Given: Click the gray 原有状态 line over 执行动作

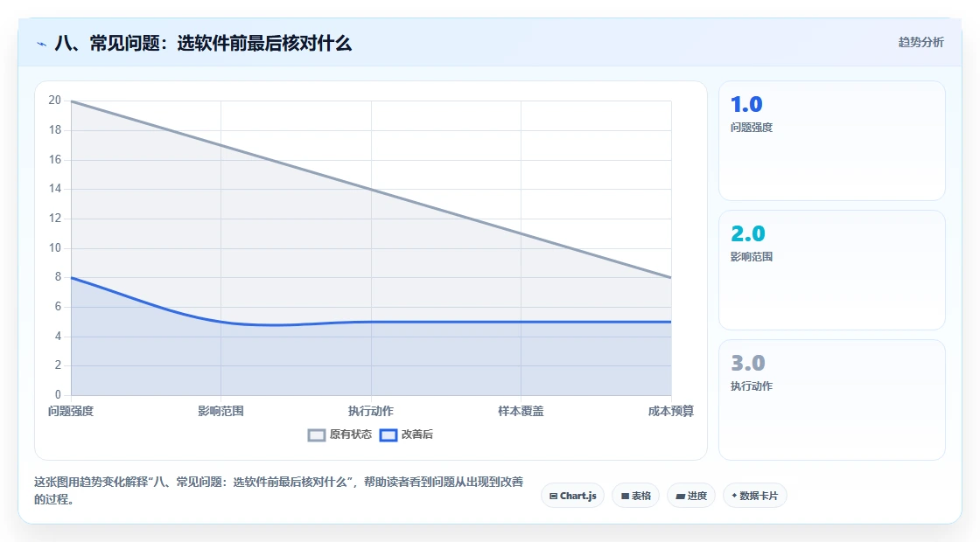Looking at the screenshot, I should point(371,189).
